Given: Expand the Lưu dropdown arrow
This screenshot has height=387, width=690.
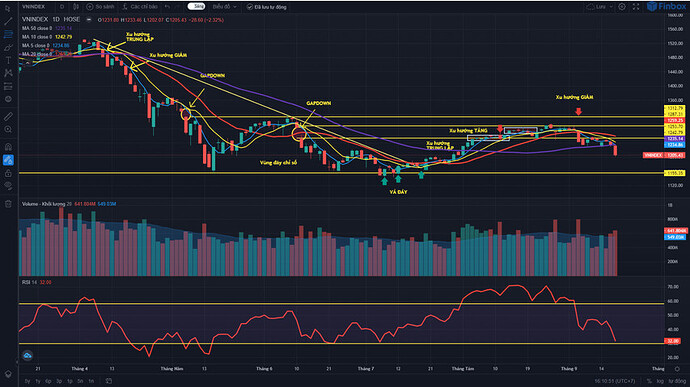Looking at the screenshot, I should point(611,7).
